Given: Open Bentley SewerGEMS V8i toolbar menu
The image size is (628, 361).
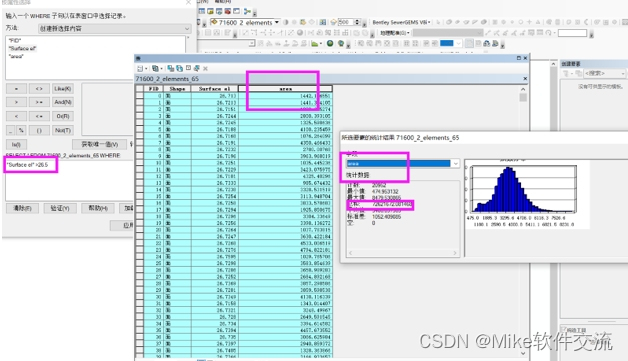Looking at the screenshot, I should 401,22.
